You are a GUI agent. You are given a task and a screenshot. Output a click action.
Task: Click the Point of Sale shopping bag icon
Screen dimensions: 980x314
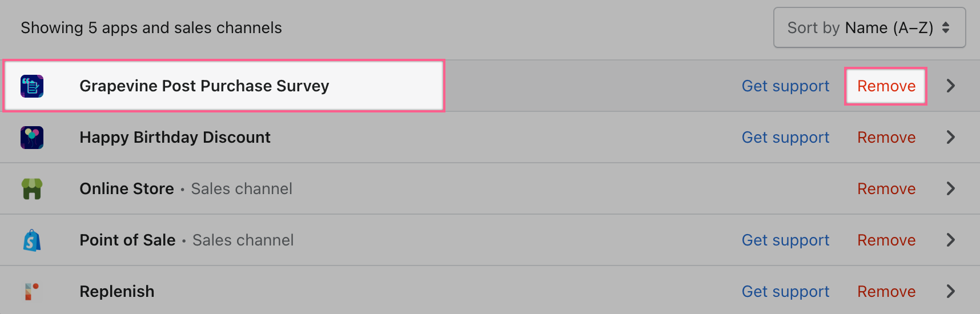pos(32,240)
